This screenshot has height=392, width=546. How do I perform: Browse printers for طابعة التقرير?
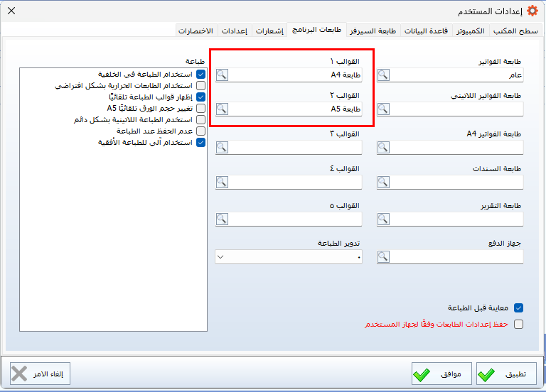[384, 219]
